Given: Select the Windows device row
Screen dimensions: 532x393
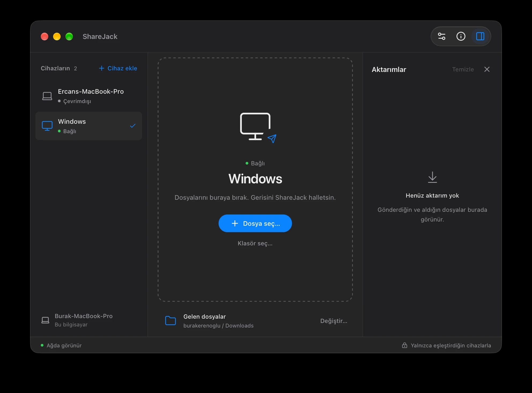Looking at the screenshot, I should point(89,126).
